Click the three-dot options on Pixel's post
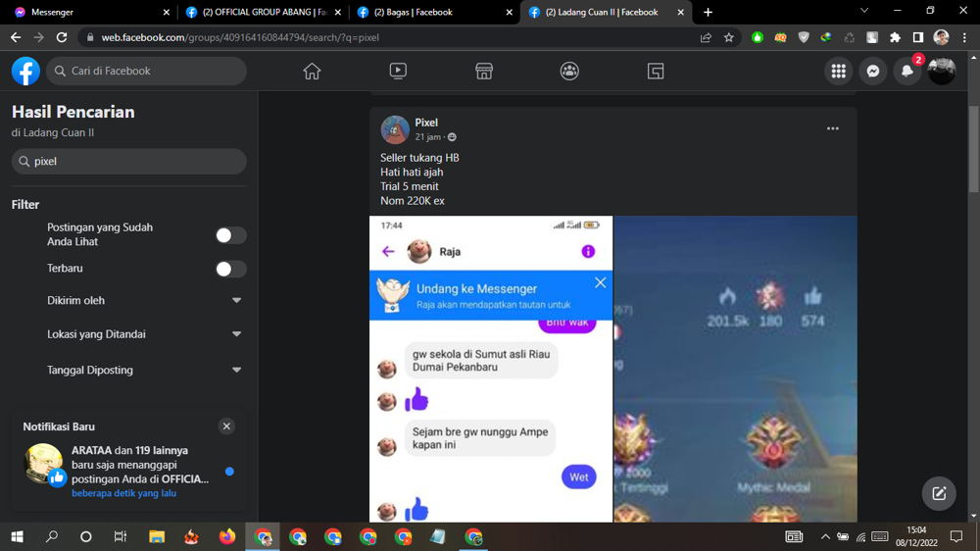Viewport: 980px width, 551px height. [832, 128]
